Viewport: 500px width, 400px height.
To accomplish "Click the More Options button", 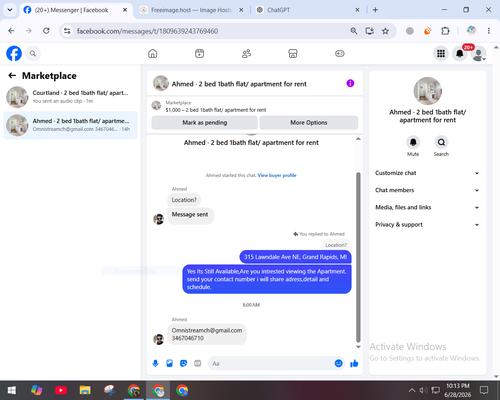I will [309, 122].
